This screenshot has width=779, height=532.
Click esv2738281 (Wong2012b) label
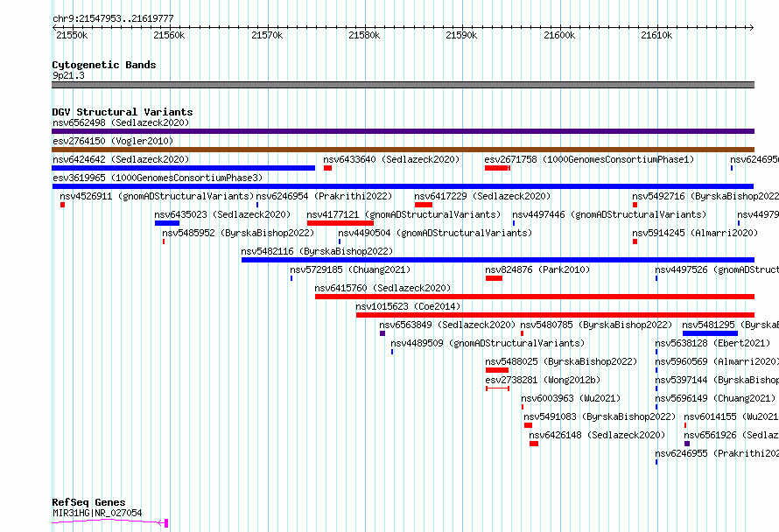pos(543,380)
